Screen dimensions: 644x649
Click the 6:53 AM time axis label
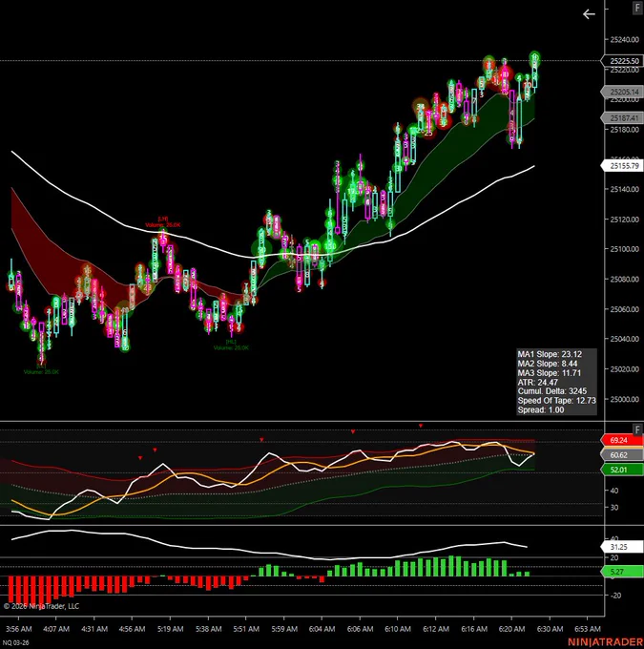pos(588,629)
